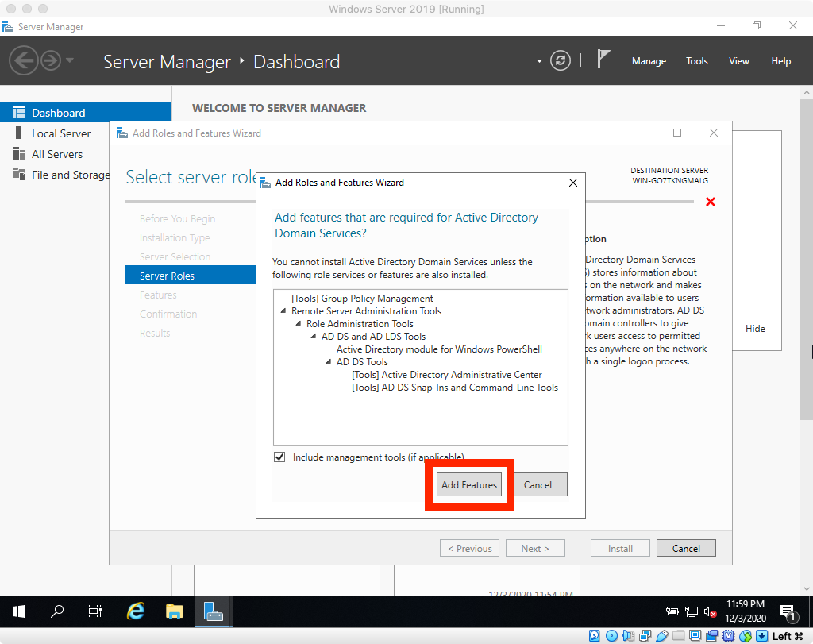Screen dimensions: 813x644
Task: Click the Add Roles wizard title icon
Action: (121, 133)
